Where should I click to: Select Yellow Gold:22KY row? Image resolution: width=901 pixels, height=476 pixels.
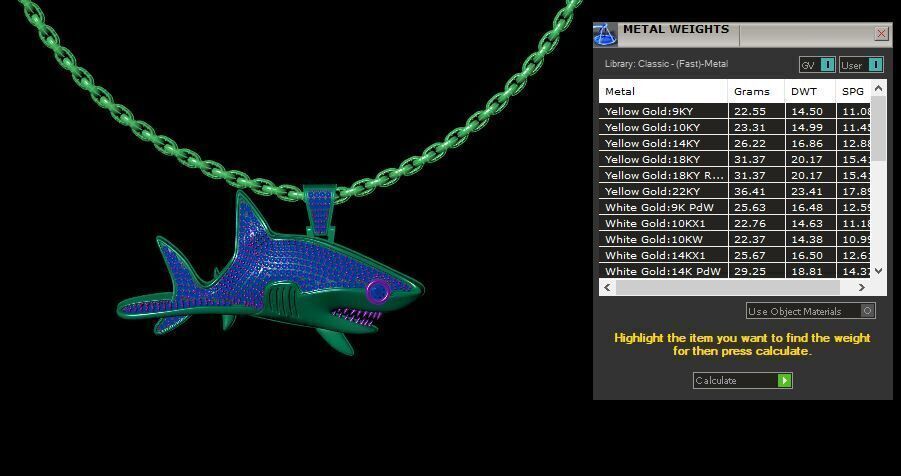(x=735, y=191)
